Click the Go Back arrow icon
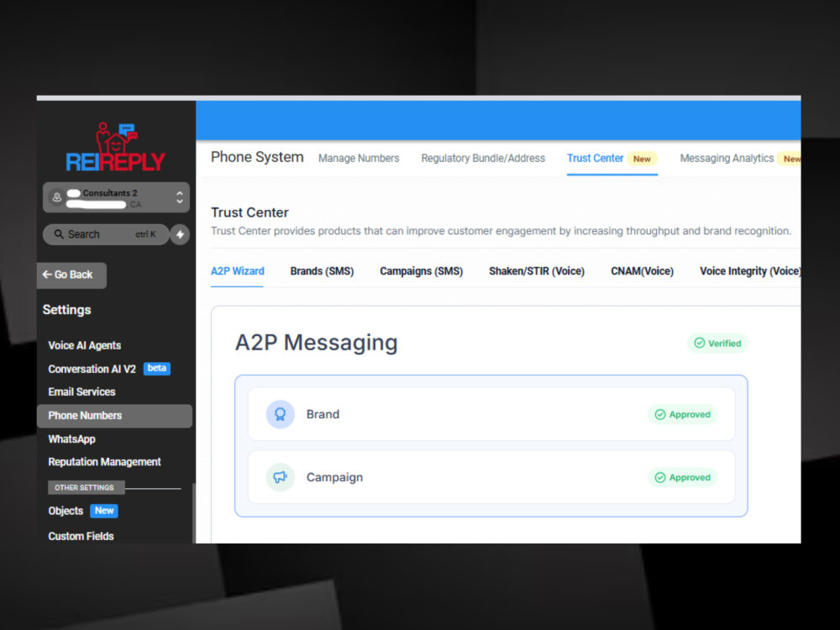This screenshot has width=840, height=630. 46,275
